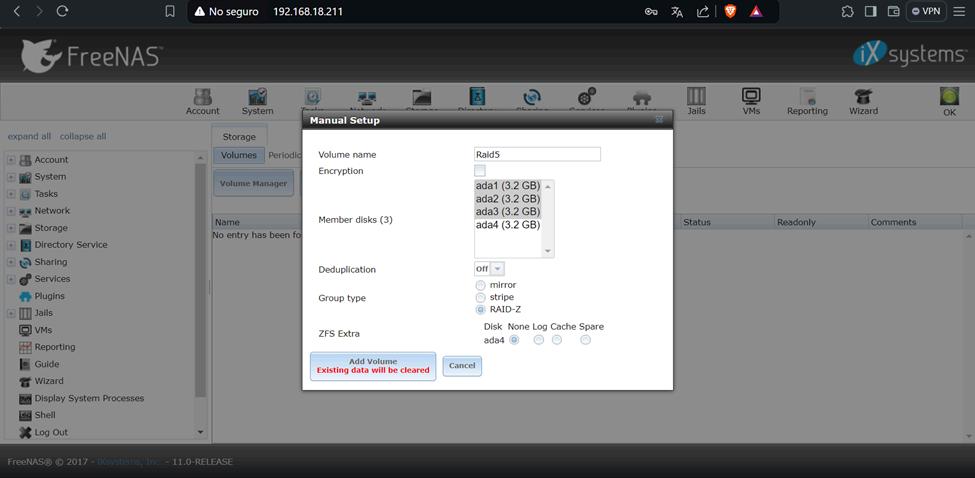Open the VMs toolbar icon

(x=751, y=101)
